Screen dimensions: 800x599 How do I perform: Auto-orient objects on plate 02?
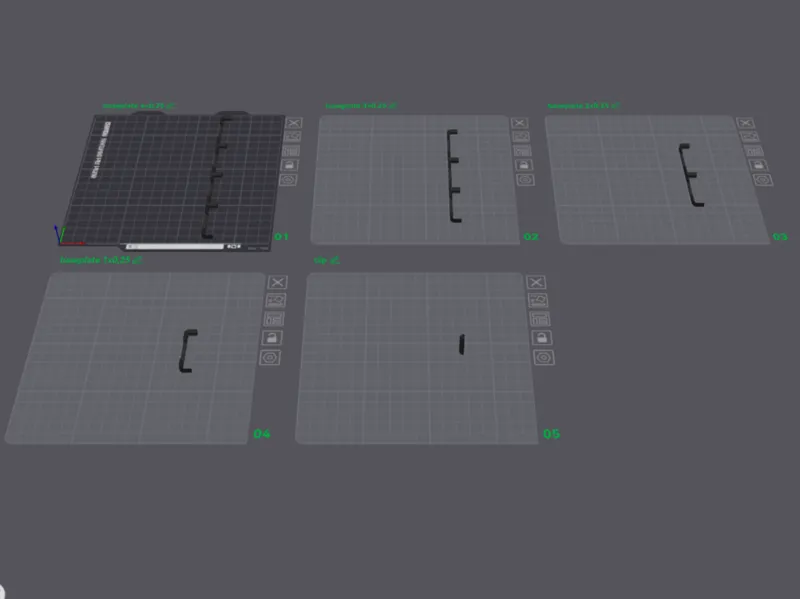520,137
